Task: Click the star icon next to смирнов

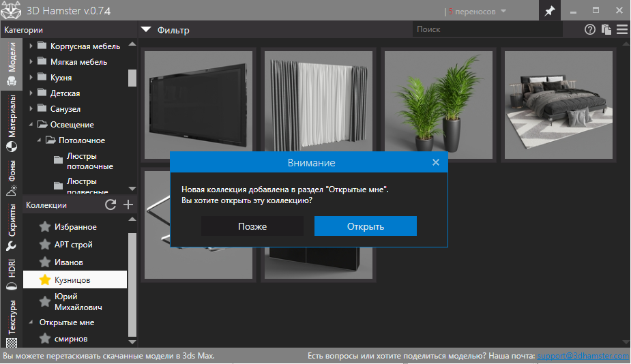Action: point(45,339)
